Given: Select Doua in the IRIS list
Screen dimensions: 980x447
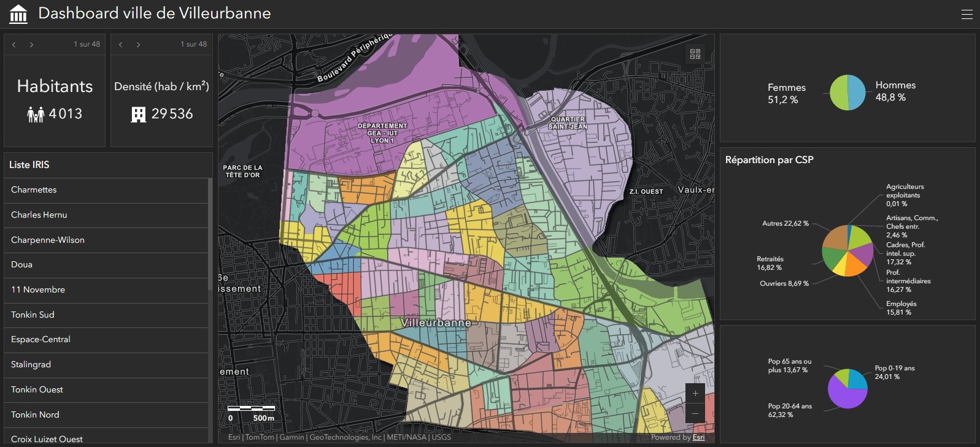Looking at the screenshot, I should (106, 265).
